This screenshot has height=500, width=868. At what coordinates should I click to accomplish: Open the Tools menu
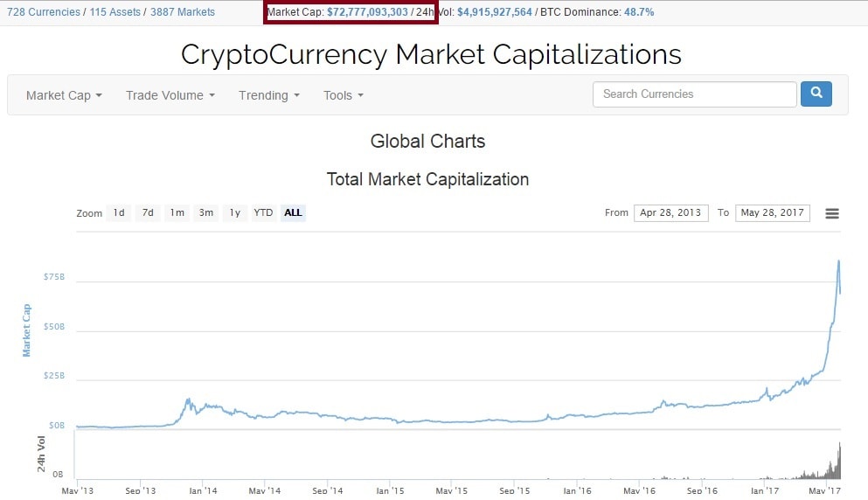click(x=343, y=95)
